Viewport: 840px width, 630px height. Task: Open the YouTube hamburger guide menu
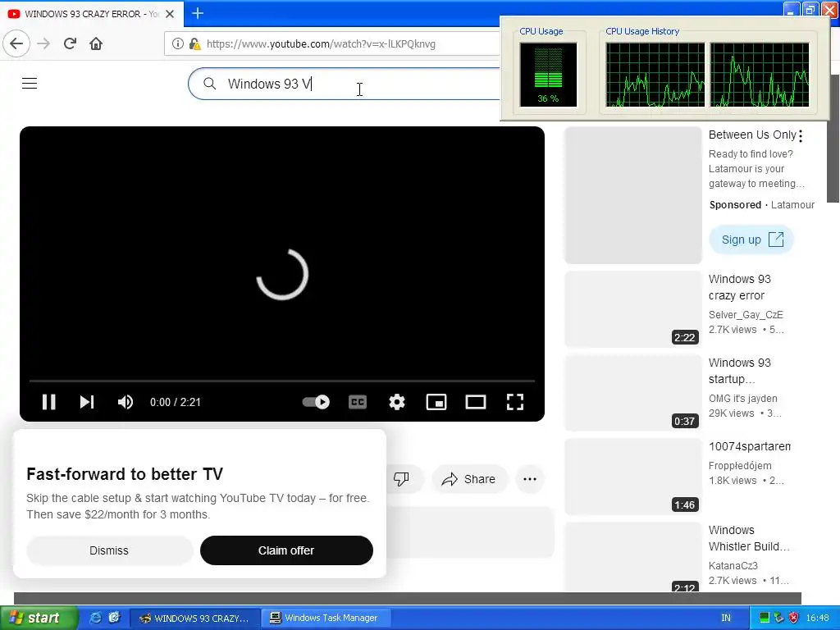30,83
